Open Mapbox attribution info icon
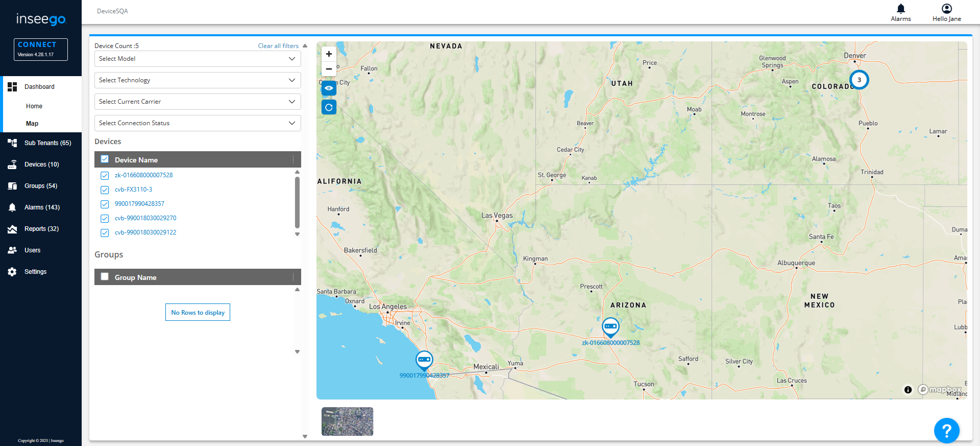Viewport: 980px width, 446px height. tap(908, 390)
